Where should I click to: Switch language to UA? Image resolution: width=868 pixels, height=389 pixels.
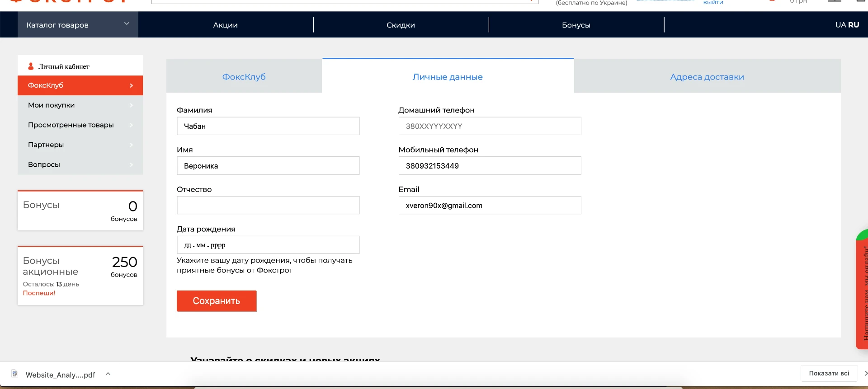[x=840, y=25]
